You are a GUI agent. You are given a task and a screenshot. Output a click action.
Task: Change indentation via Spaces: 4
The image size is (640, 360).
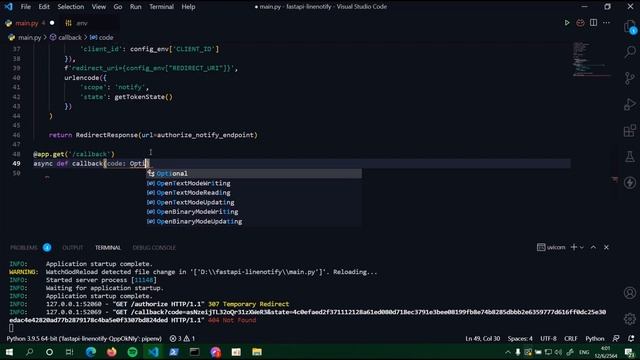click(520, 338)
